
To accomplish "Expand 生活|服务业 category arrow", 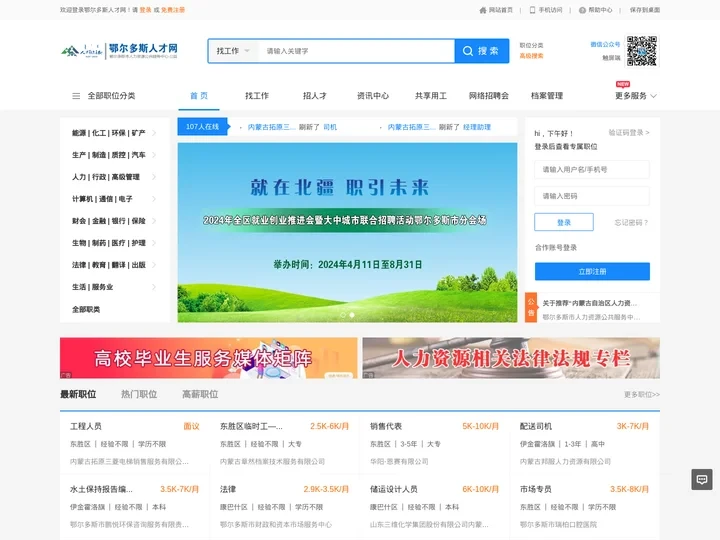I will point(154,287).
